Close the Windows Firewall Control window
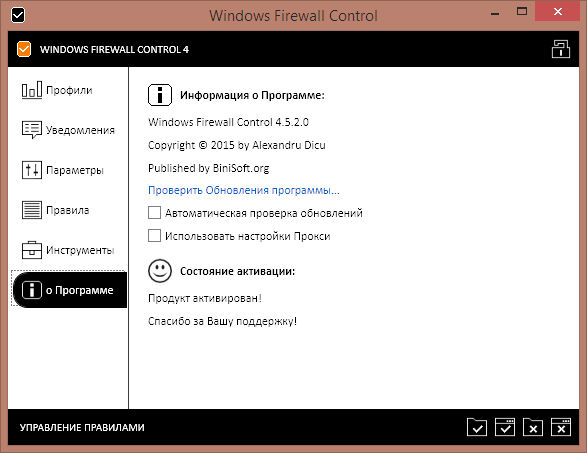Viewport: 587px width, 453px height. click(558, 12)
